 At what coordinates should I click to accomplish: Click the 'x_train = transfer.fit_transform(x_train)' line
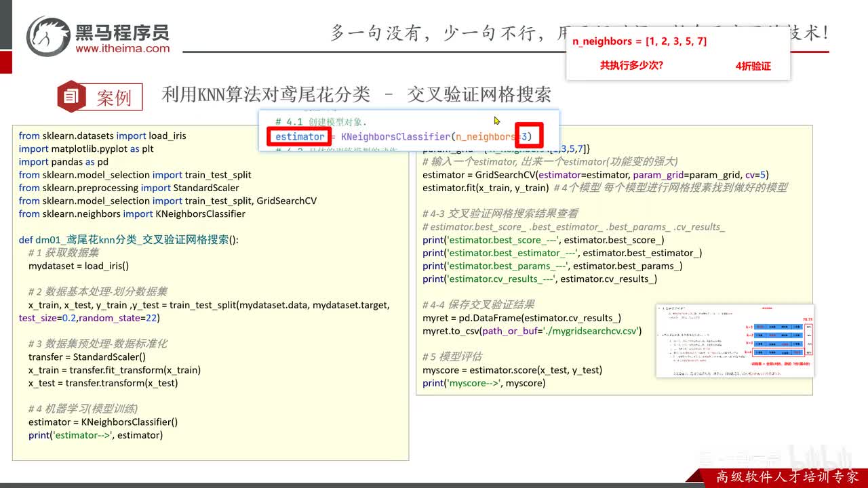[x=115, y=370]
